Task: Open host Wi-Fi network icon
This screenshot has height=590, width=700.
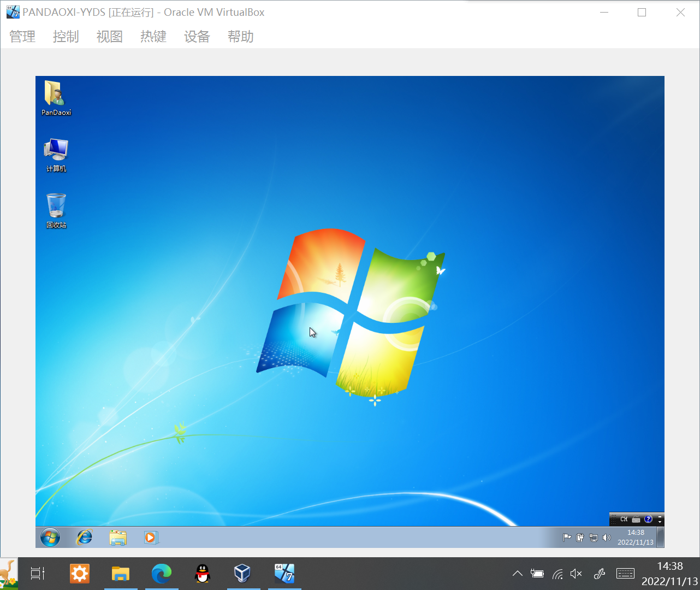Action: click(557, 574)
